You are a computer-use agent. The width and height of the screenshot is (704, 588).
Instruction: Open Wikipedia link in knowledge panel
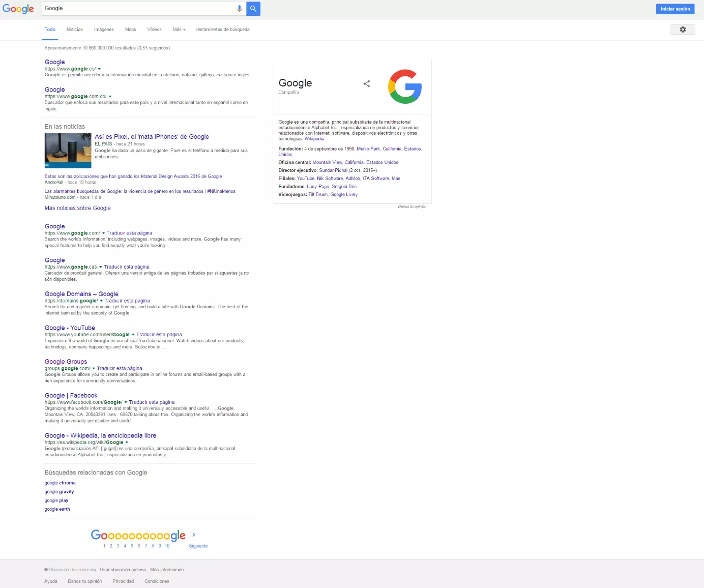coord(314,139)
